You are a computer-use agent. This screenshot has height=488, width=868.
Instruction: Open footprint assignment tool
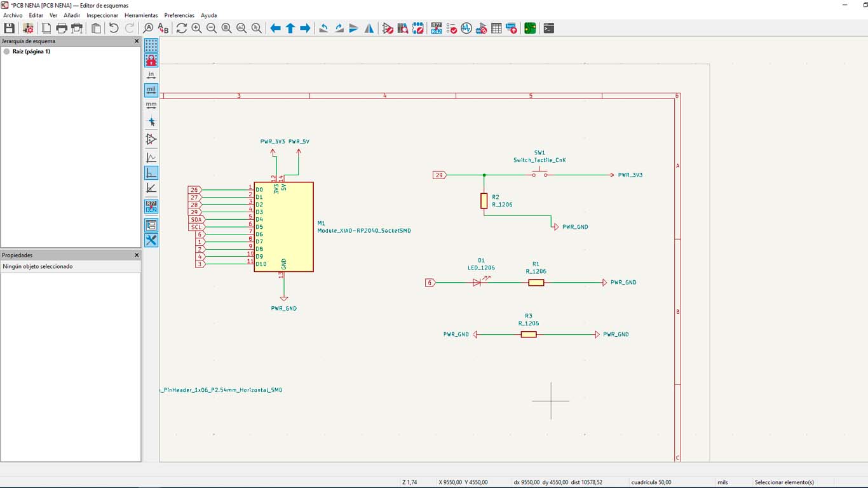482,28
